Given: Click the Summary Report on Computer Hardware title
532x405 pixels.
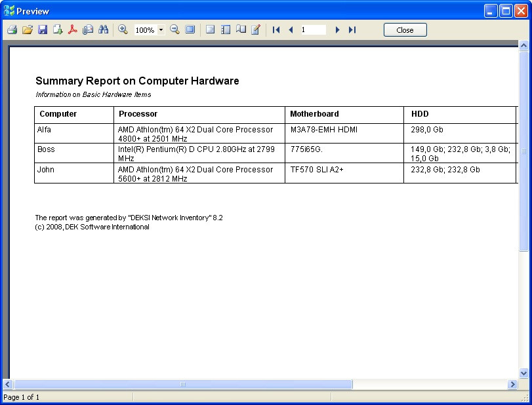Looking at the screenshot, I should click(x=137, y=81).
